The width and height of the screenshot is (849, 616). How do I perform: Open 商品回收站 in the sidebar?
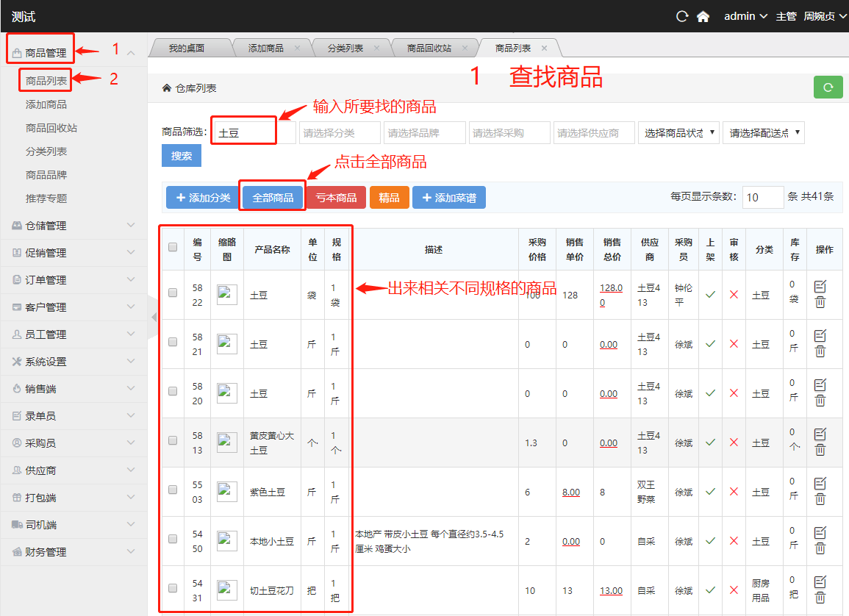point(51,128)
